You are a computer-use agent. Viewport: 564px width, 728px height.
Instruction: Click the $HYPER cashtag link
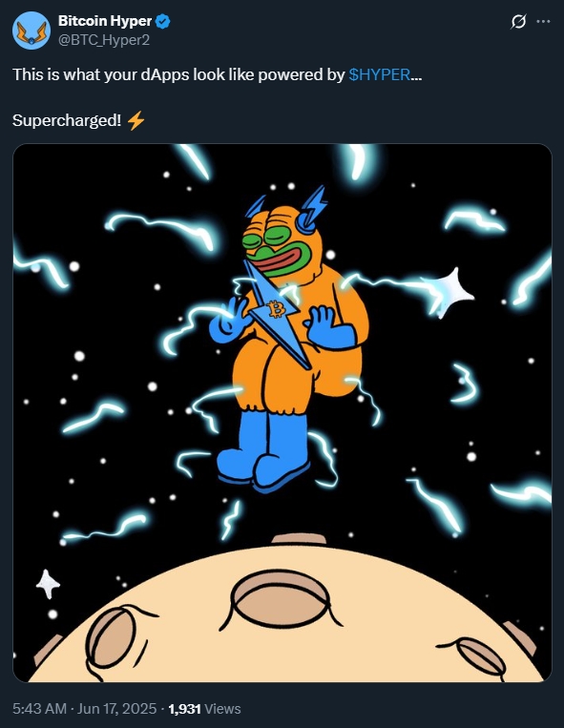click(379, 74)
